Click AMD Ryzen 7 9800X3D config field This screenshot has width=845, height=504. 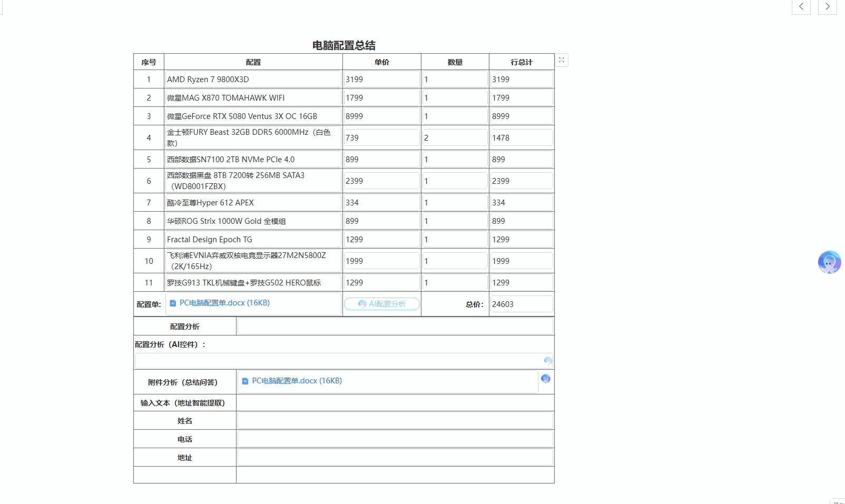coord(253,80)
